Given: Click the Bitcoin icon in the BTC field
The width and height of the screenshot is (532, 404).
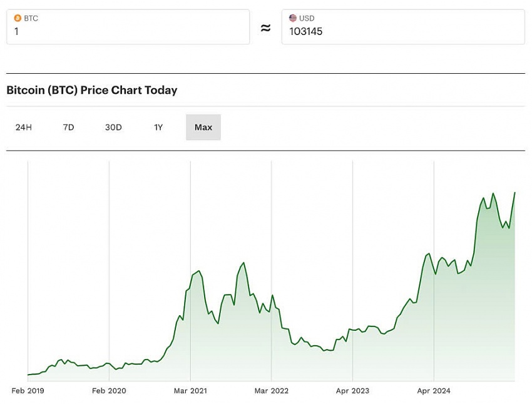Looking at the screenshot, I should [x=18, y=18].
